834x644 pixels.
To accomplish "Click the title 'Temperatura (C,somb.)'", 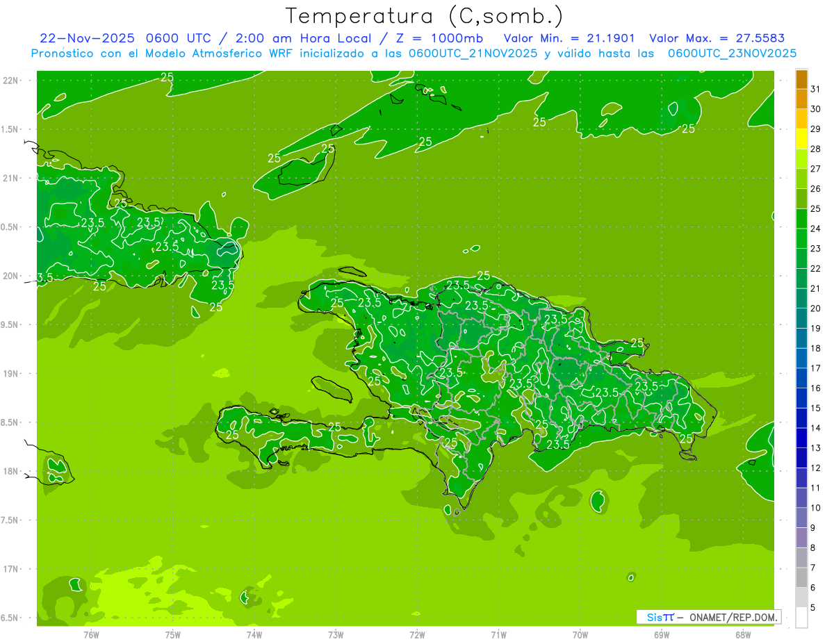I will (425, 17).
